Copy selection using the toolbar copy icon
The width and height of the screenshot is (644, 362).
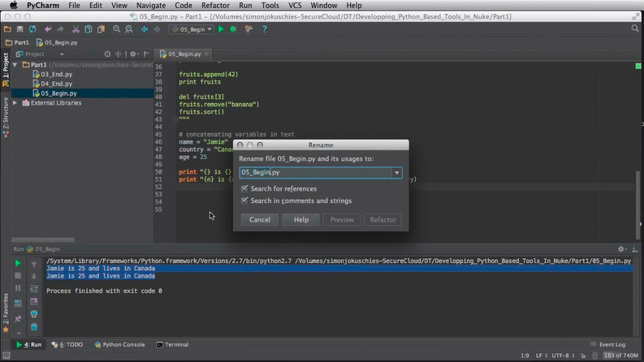pos(88,29)
